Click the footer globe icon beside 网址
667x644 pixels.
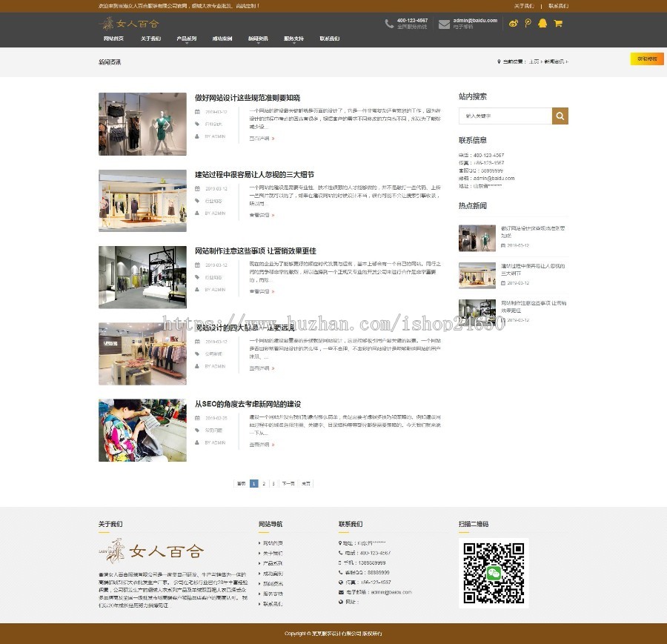[341, 602]
